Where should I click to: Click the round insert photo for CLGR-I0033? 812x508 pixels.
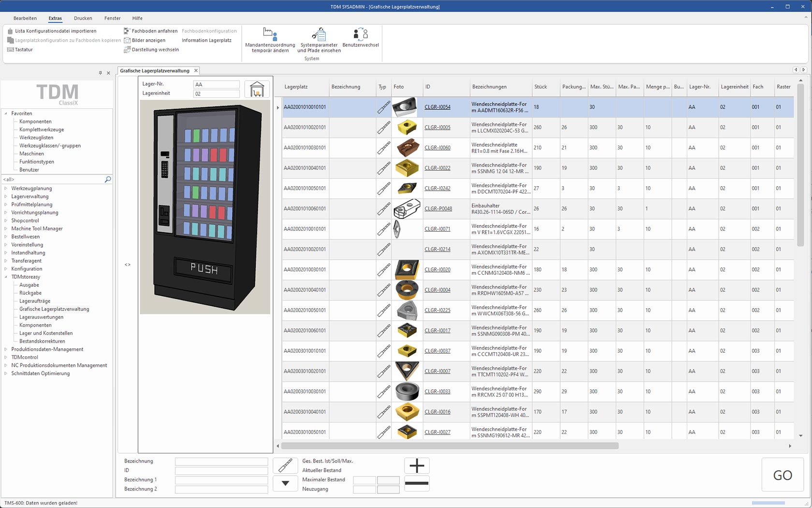[x=407, y=391]
